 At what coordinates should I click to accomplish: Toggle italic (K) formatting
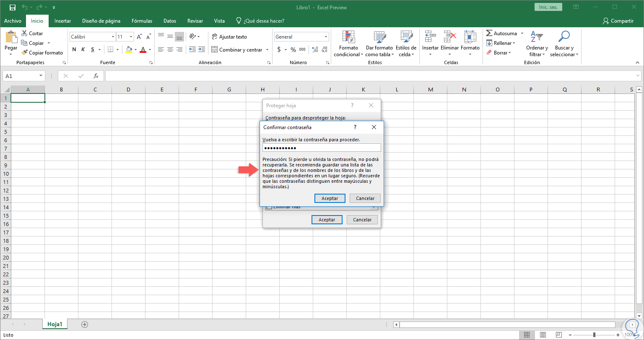pos(83,49)
